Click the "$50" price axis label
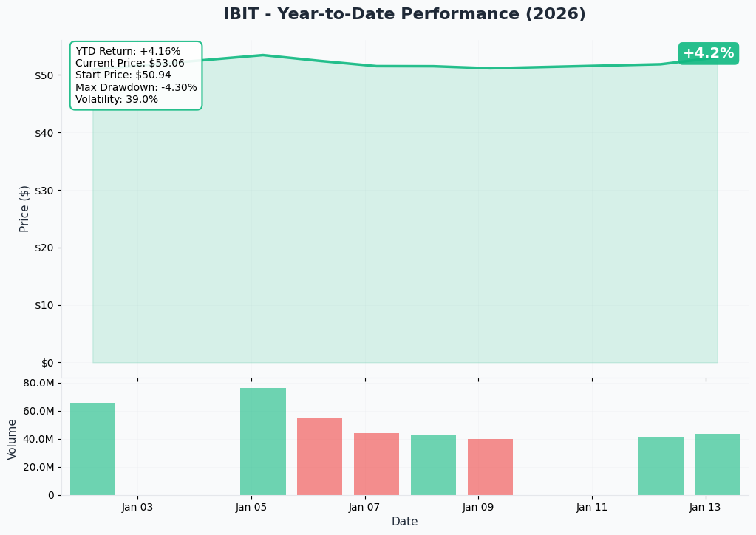The height and width of the screenshot is (535, 756). [44, 75]
